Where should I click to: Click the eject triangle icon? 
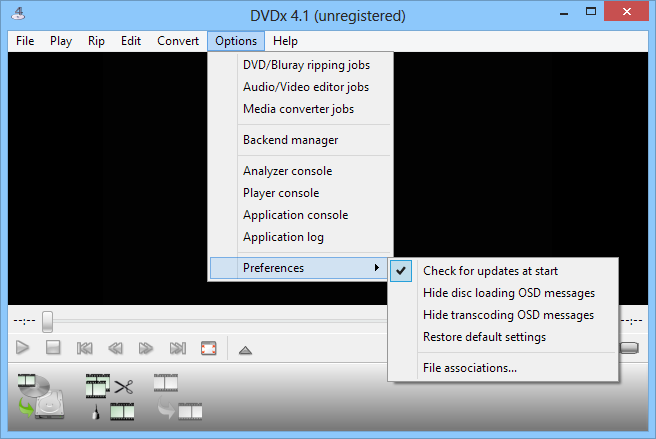pyautogui.click(x=245, y=350)
